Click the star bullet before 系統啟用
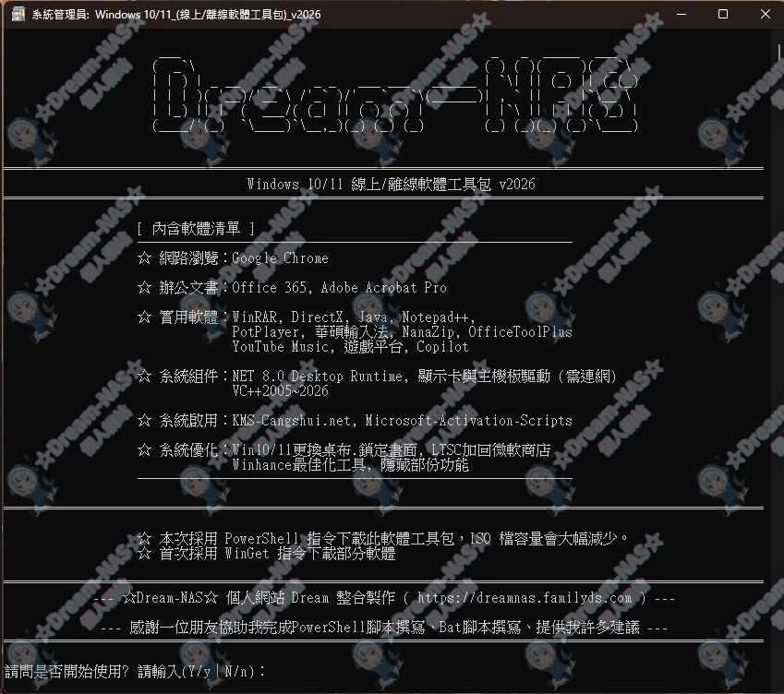 (x=144, y=420)
